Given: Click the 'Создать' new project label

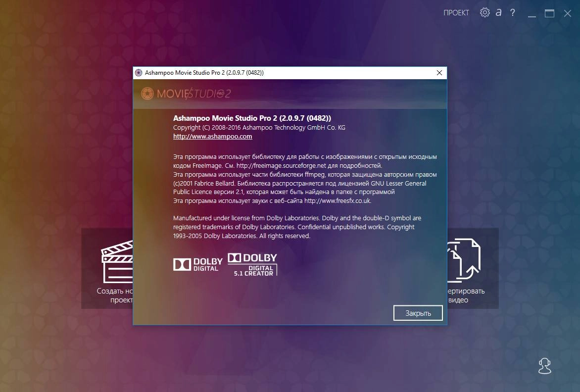Looking at the screenshot, I should point(115,291).
